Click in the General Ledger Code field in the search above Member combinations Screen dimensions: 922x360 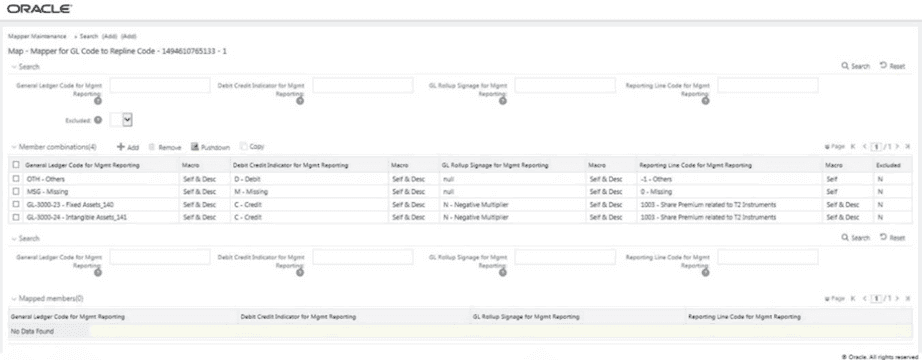[159, 86]
